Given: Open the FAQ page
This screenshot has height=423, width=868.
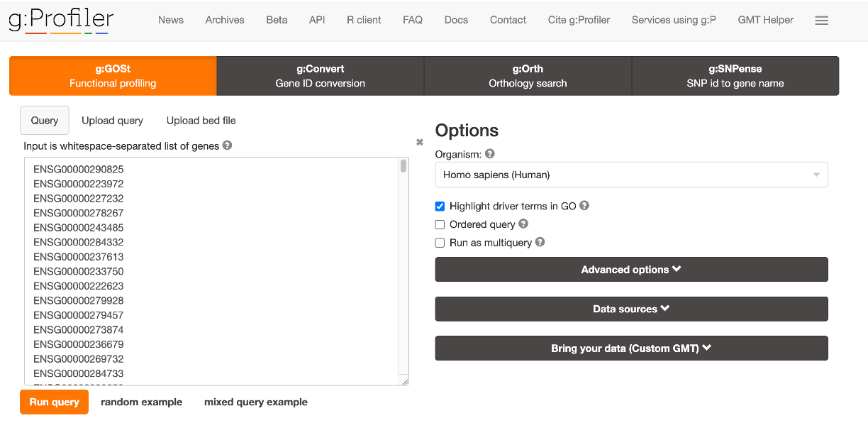Looking at the screenshot, I should tap(413, 20).
